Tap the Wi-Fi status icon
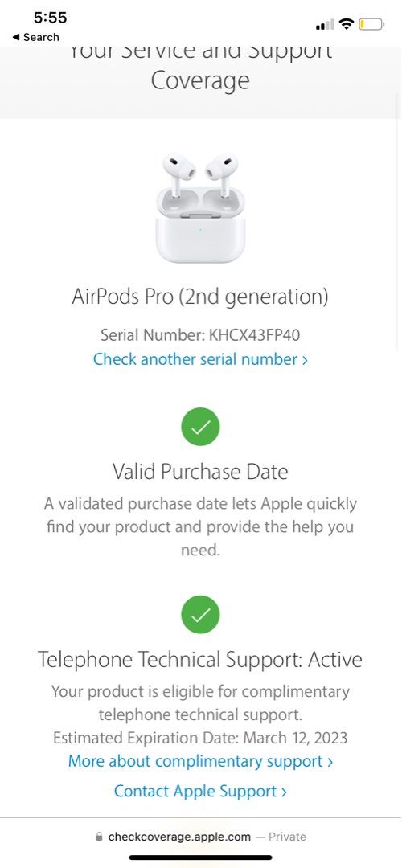The height and width of the screenshot is (868, 402). tap(347, 24)
